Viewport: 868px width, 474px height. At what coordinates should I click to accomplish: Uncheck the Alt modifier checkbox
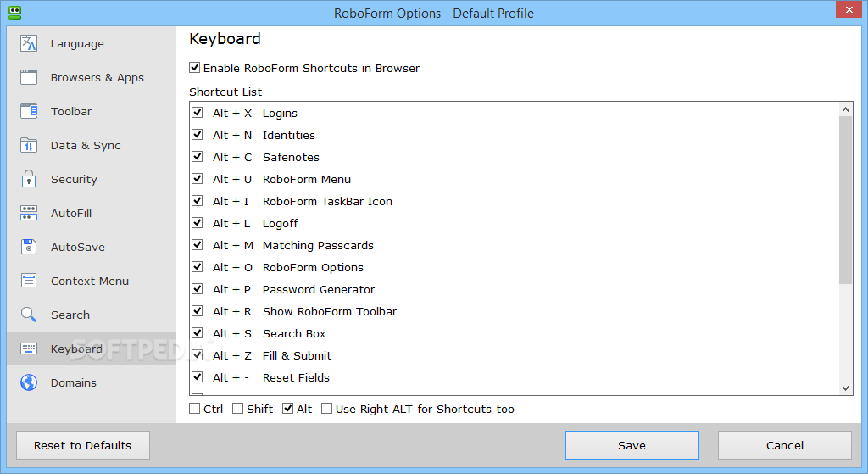[288, 409]
